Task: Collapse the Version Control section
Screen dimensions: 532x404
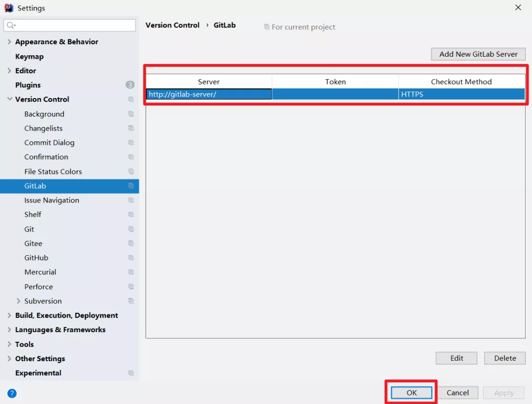Action: point(9,99)
